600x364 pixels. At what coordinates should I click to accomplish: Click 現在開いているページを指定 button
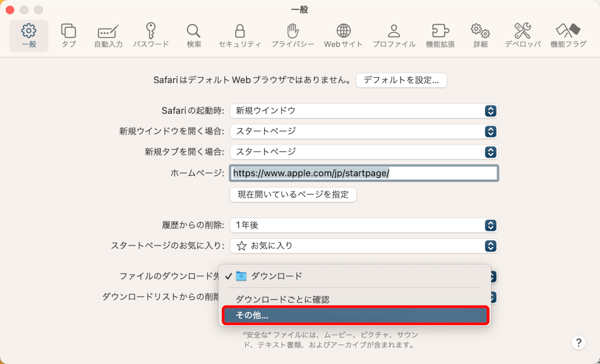[293, 195]
